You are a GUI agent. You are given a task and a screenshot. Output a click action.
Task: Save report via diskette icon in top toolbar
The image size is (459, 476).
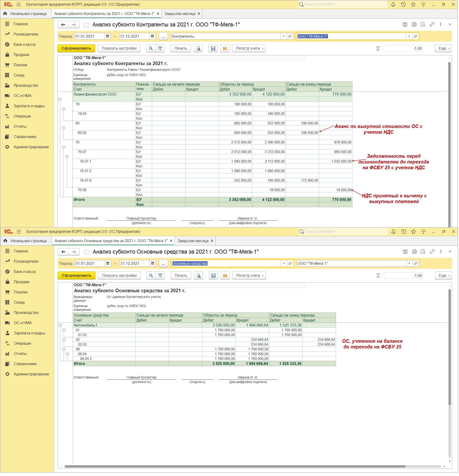(x=213, y=48)
